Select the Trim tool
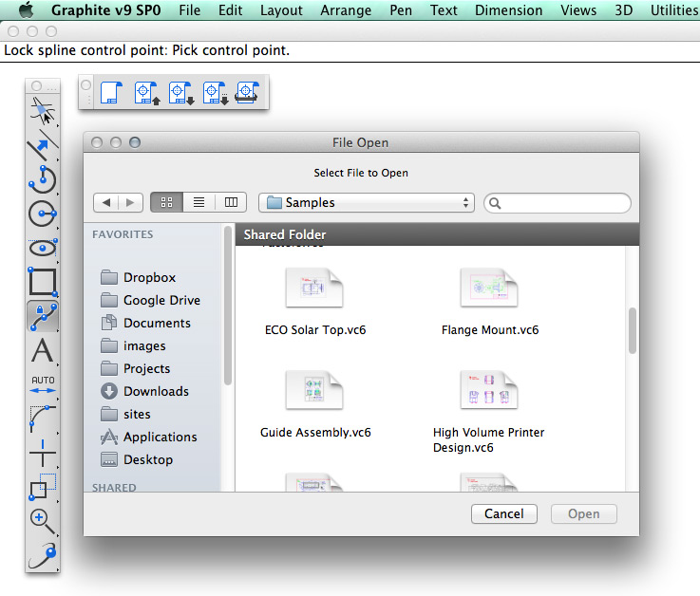The image size is (700, 596). [43, 453]
